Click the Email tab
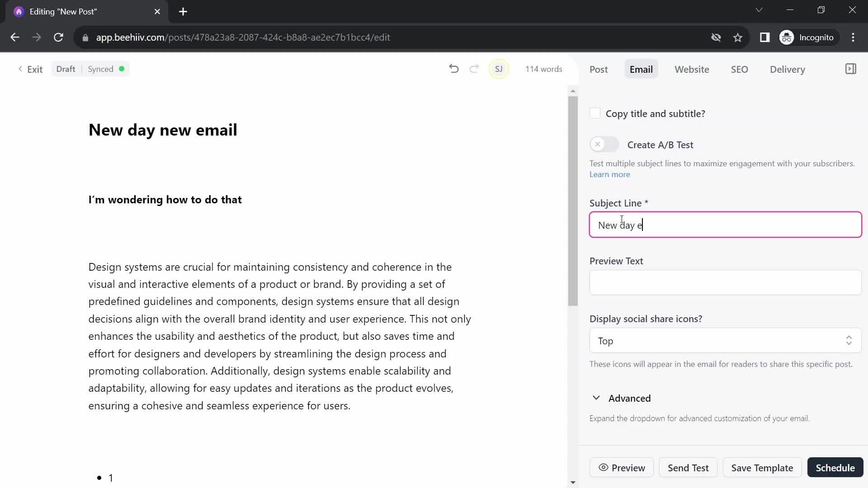The height and width of the screenshot is (488, 868). [641, 69]
